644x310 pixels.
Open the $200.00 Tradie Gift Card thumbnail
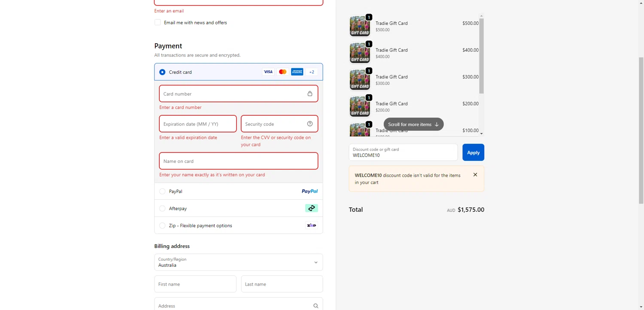click(x=360, y=107)
